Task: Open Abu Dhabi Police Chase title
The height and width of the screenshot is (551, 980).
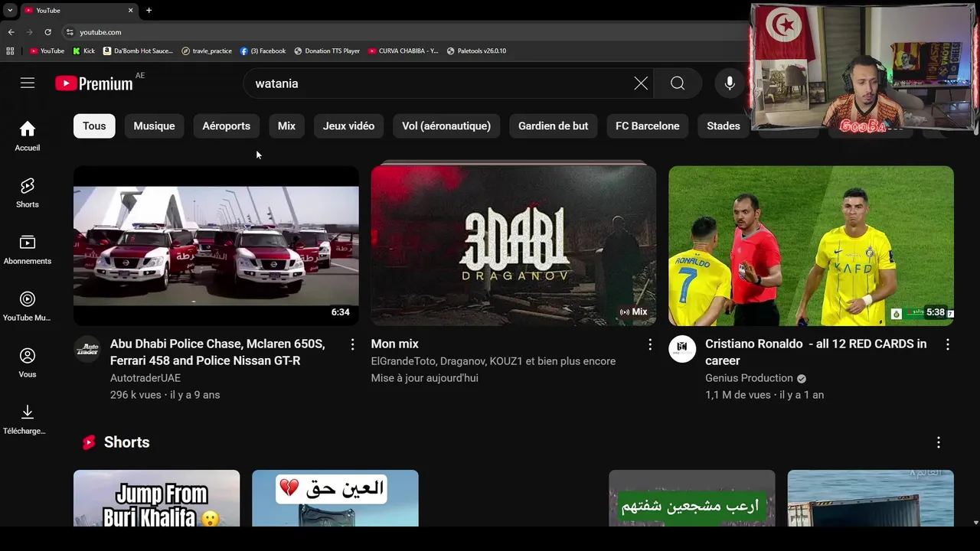Action: 217,352
